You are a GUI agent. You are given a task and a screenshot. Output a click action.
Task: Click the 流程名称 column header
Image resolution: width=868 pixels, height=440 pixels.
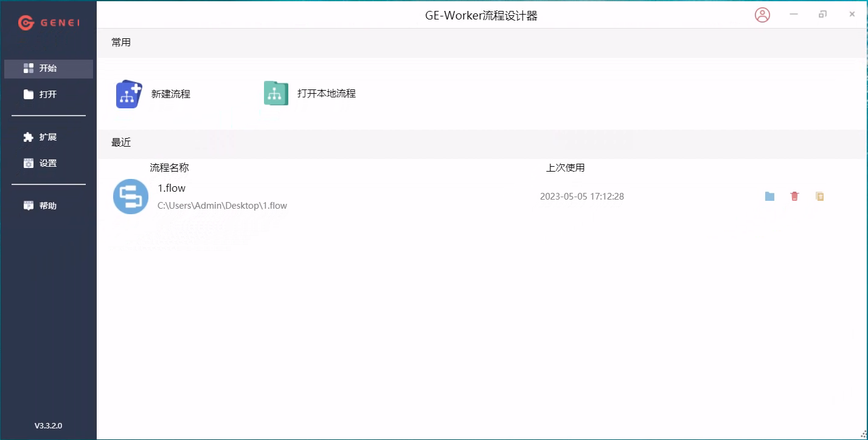coord(169,168)
